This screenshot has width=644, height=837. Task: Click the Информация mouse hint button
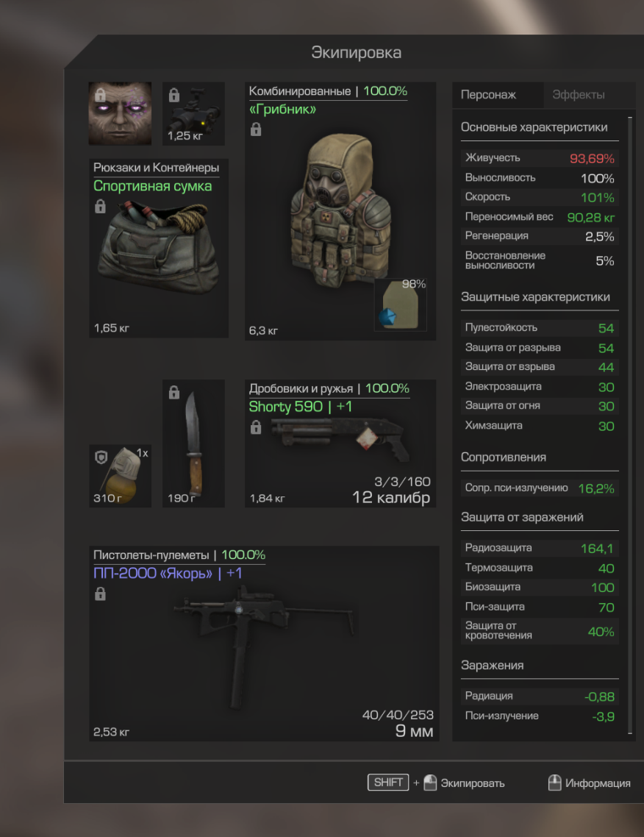[x=590, y=783]
